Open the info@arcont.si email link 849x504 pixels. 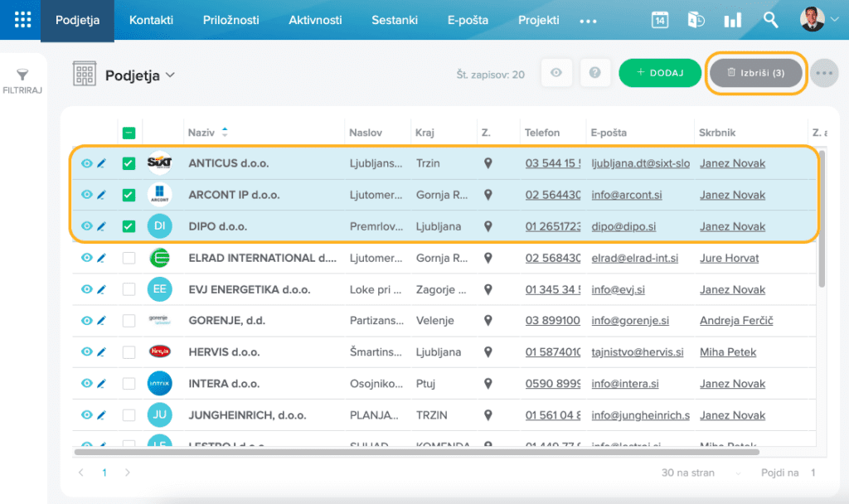[x=627, y=195]
